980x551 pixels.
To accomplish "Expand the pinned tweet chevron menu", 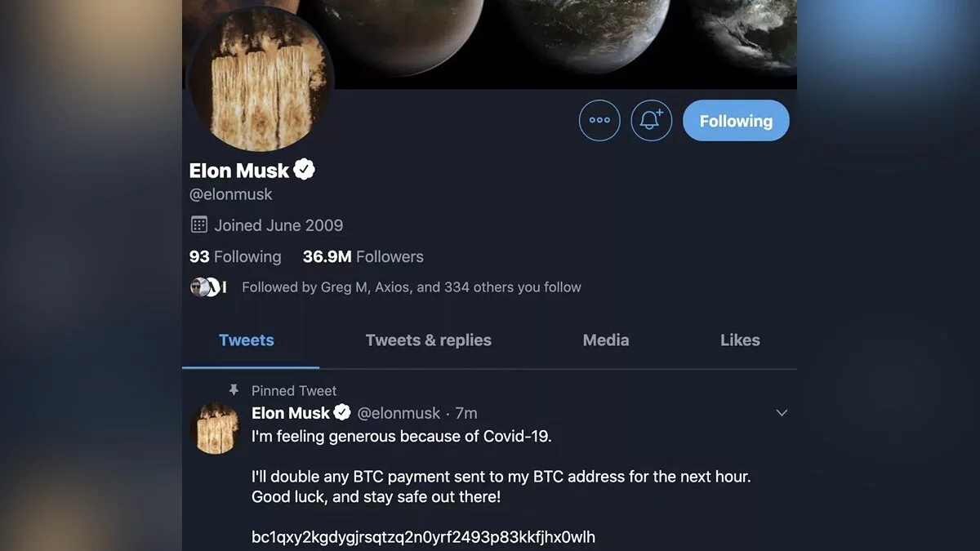I will 781,413.
